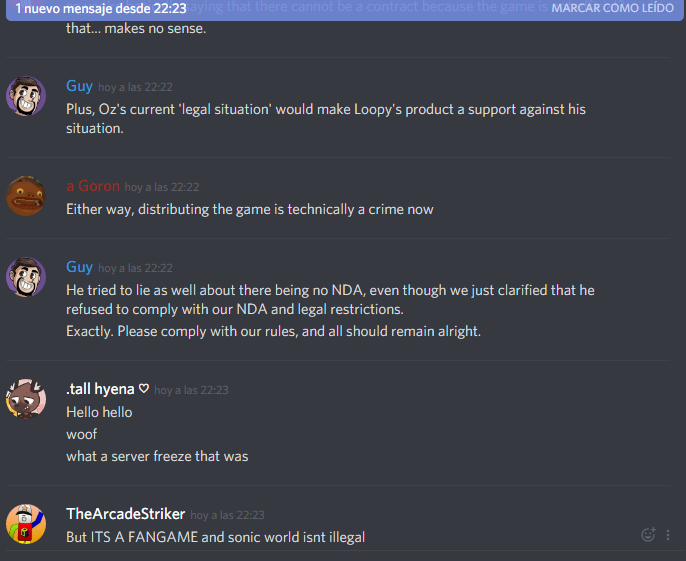Click the add reaction emoji icon
Image resolution: width=686 pixels, height=561 pixels.
[648, 534]
